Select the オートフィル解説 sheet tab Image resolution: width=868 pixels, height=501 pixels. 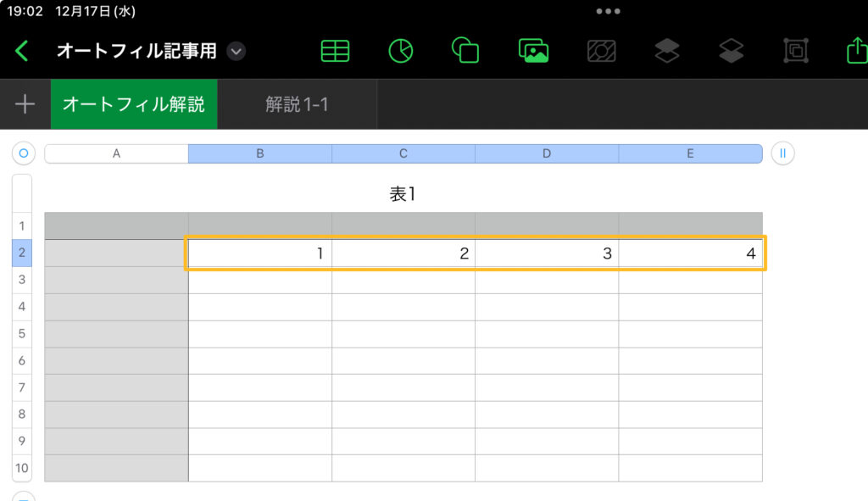point(134,104)
